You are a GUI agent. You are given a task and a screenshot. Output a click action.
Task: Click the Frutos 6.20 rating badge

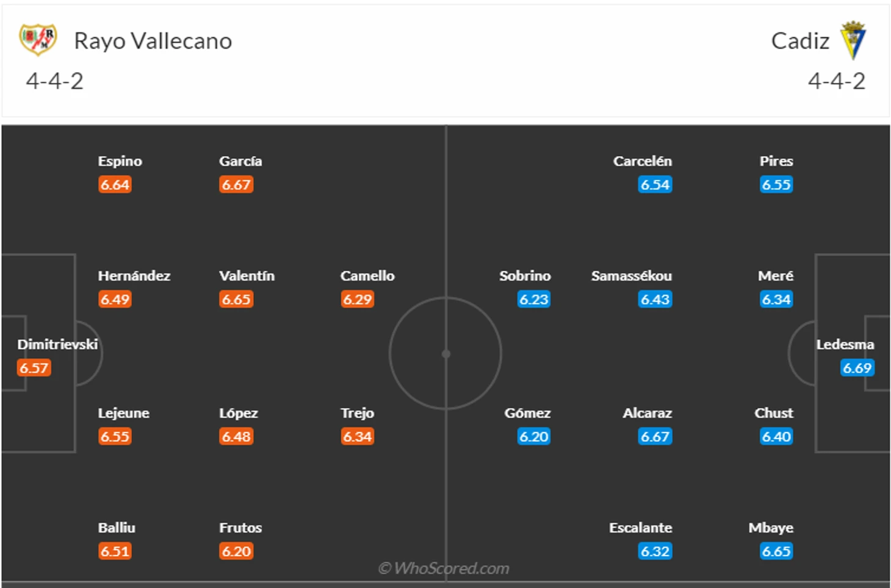coord(236,551)
